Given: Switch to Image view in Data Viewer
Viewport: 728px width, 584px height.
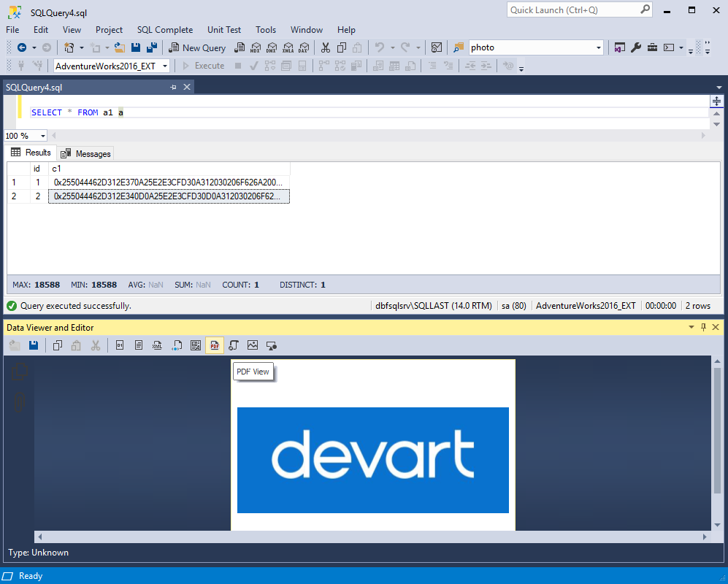Looking at the screenshot, I should (x=253, y=345).
